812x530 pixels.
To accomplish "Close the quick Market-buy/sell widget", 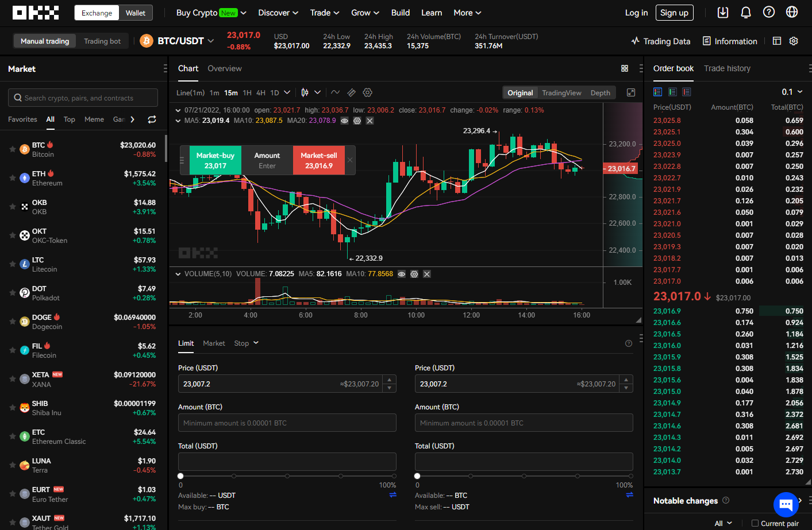I will tap(350, 160).
